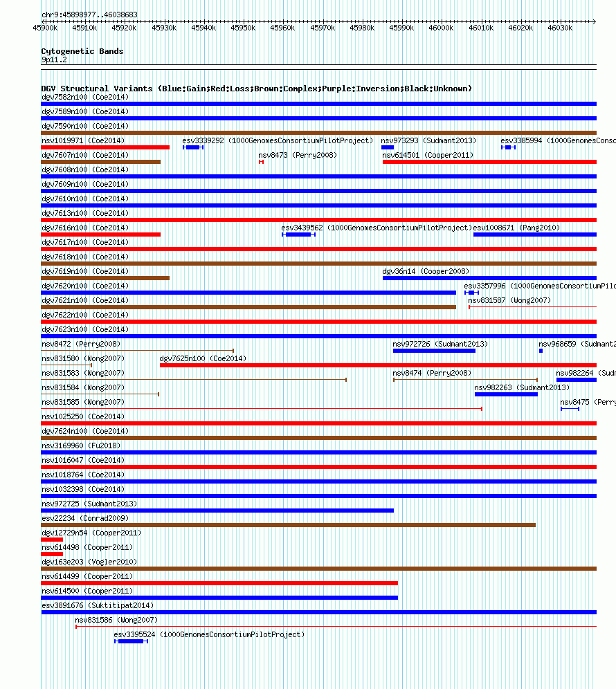Screen dimensions: 616x689
Task: Select the small blue nsv973293 bar
Action: [388, 147]
